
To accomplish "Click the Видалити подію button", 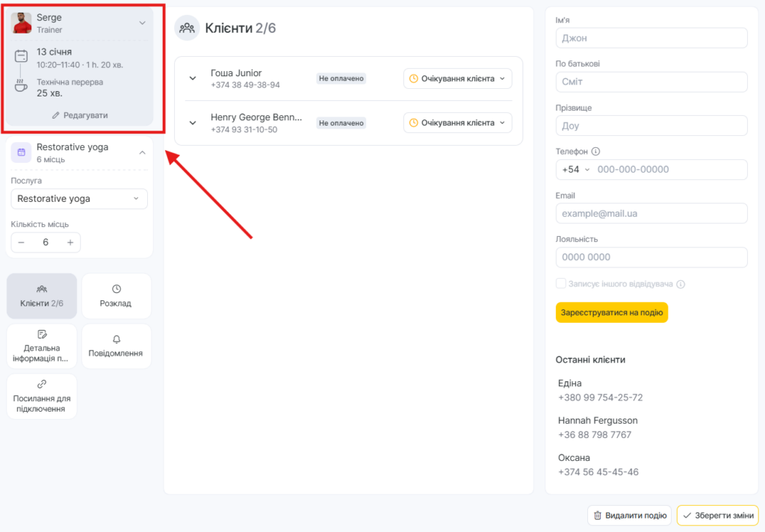I will click(629, 516).
